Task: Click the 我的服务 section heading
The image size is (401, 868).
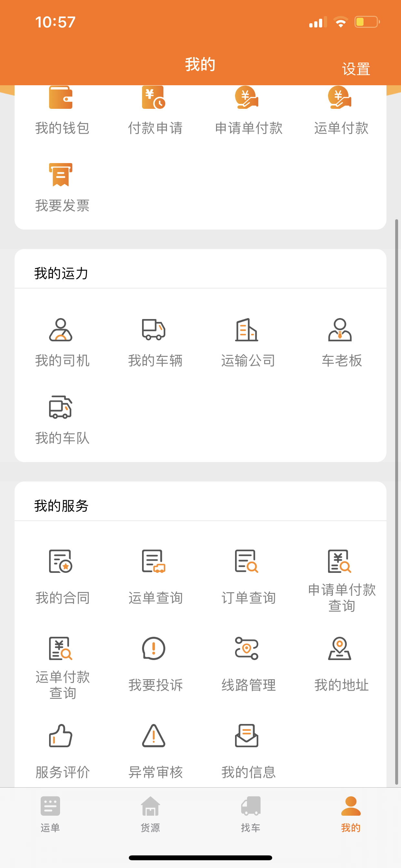Action: tap(61, 506)
